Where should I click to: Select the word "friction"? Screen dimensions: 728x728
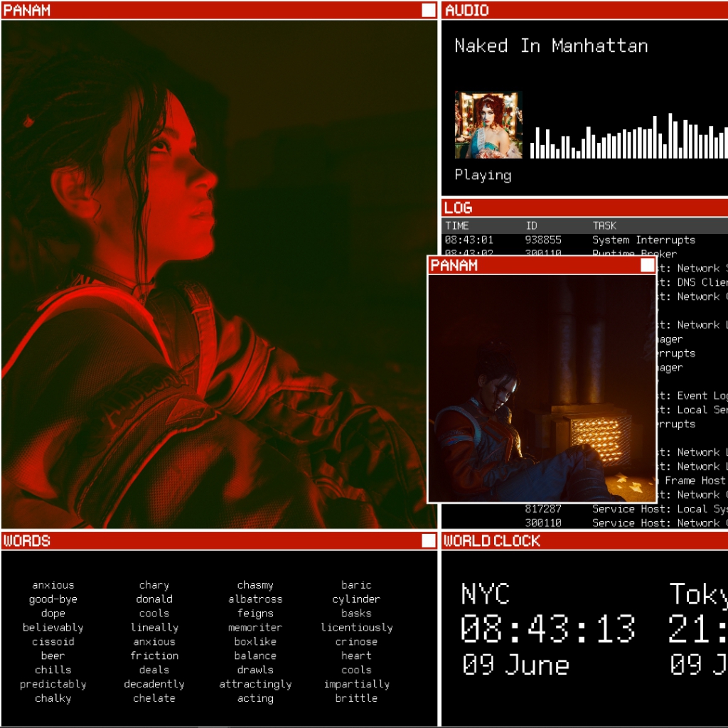tap(154, 656)
